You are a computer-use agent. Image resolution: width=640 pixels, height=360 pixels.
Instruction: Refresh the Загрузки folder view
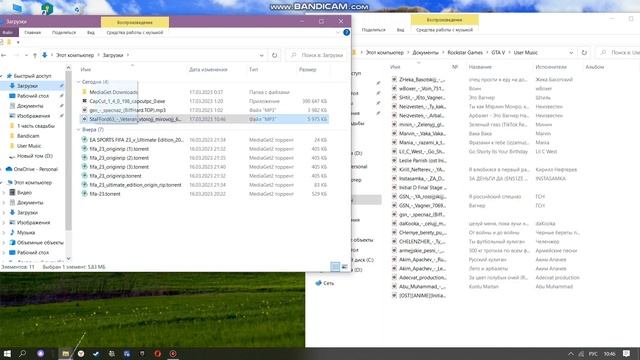(274, 55)
